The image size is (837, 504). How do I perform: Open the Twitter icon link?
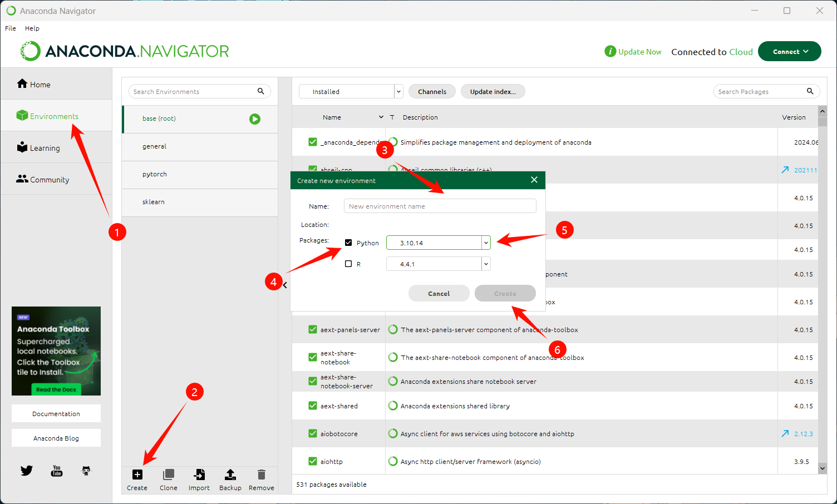[x=27, y=471]
